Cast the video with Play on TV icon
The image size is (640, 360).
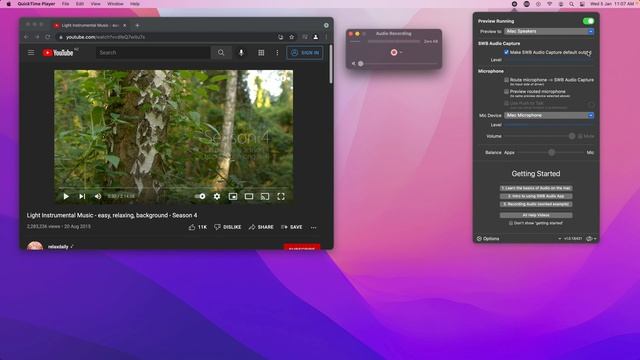tap(265, 196)
